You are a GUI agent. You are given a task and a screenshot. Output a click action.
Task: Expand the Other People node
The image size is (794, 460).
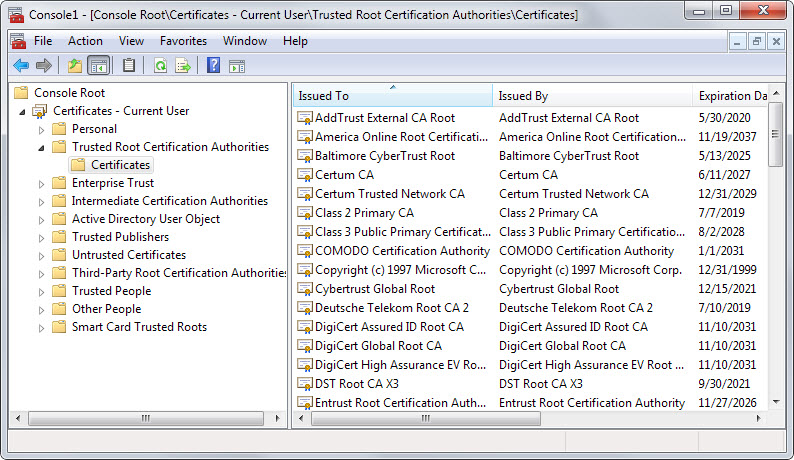42,310
